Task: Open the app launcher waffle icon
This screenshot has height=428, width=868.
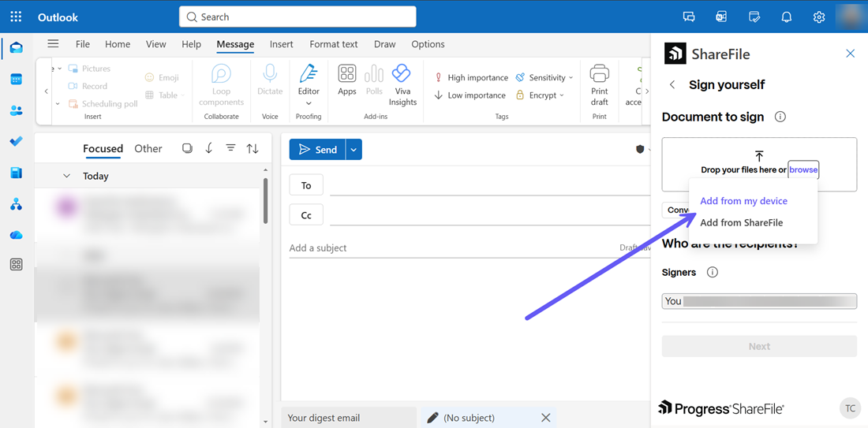Action: [16, 17]
